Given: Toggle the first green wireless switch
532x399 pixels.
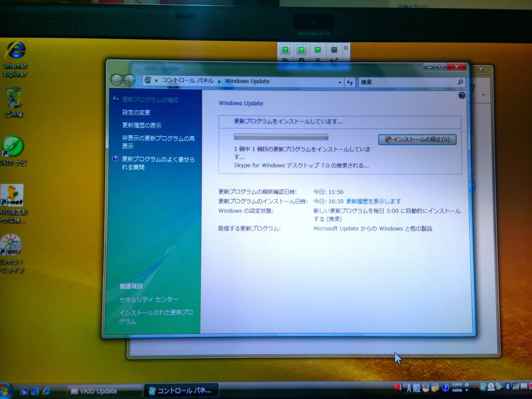Looking at the screenshot, I should pyautogui.click(x=286, y=50).
